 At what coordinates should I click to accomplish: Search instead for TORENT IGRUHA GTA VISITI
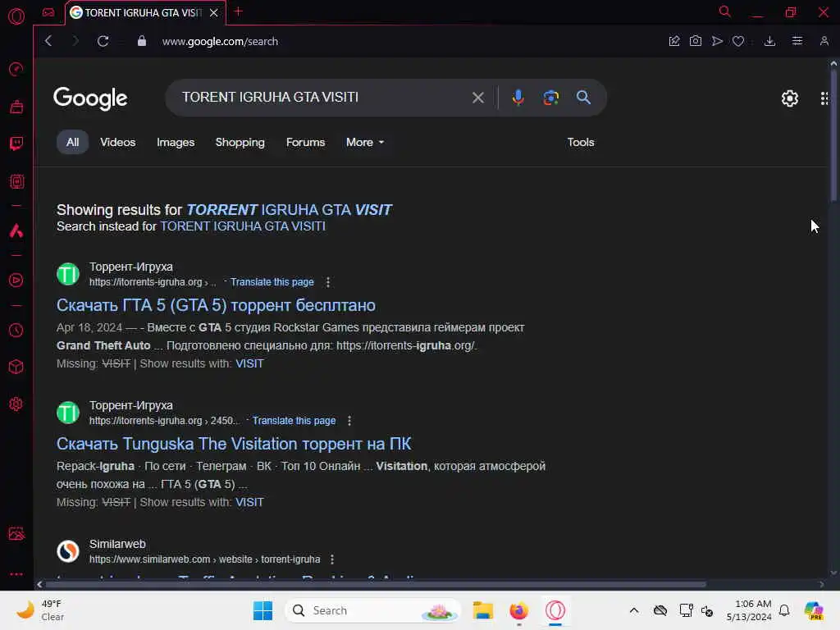(x=243, y=226)
